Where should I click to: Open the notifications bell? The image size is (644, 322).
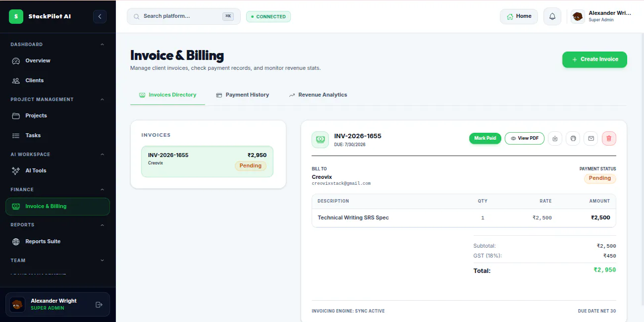552,16
